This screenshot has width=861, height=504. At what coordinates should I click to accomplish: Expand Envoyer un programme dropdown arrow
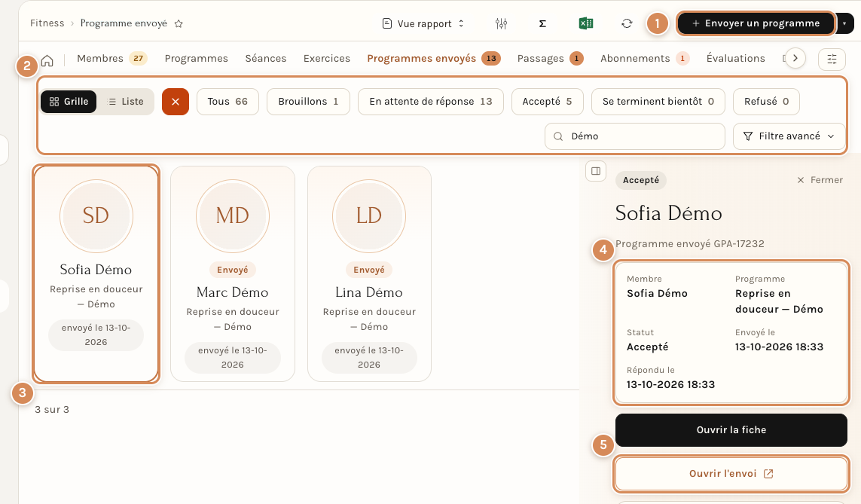click(844, 23)
